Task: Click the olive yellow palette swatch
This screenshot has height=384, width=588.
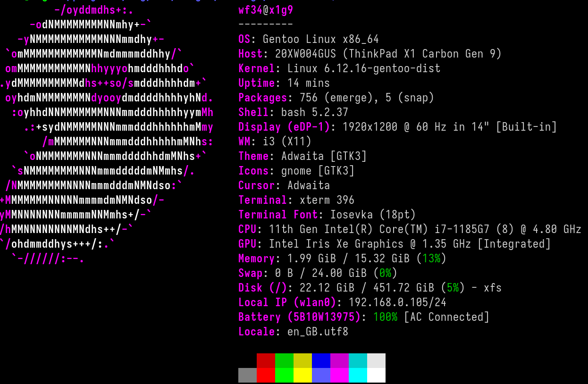Action: [x=302, y=360]
